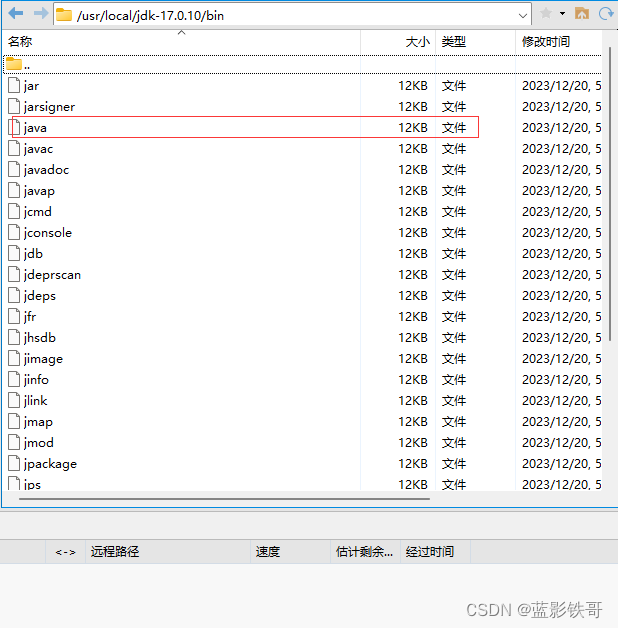The height and width of the screenshot is (628, 618).
Task: Select the jmod file icon
Action: 14,442
